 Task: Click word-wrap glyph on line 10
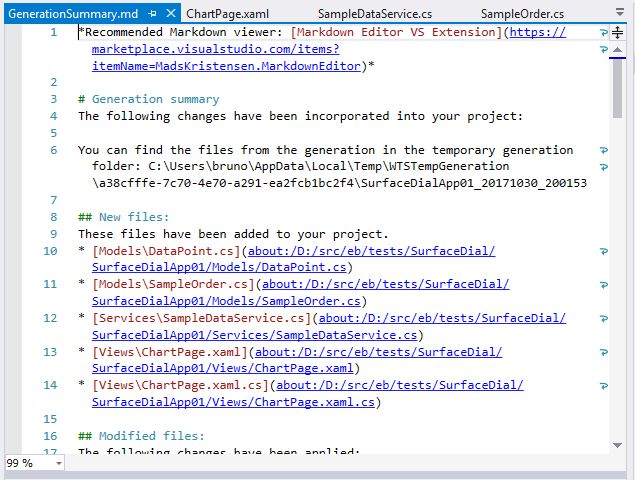pos(603,251)
